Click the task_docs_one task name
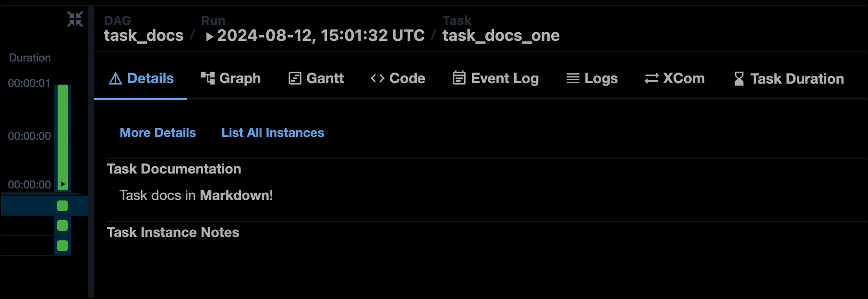 (501, 35)
